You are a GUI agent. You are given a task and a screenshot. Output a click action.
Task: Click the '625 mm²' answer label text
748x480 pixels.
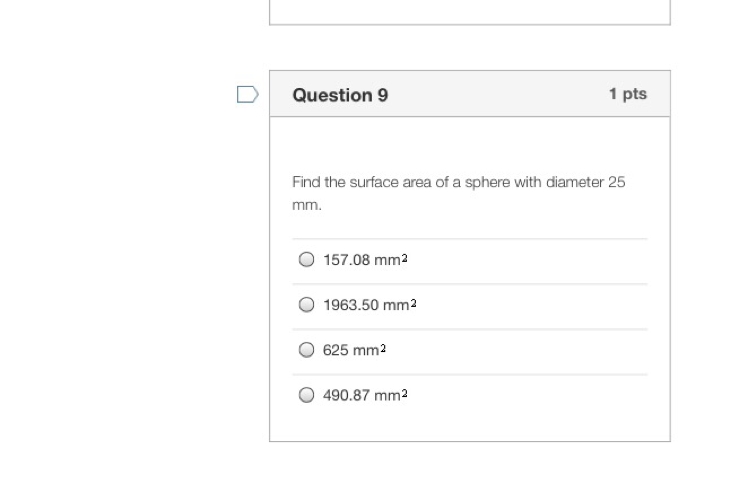(354, 350)
